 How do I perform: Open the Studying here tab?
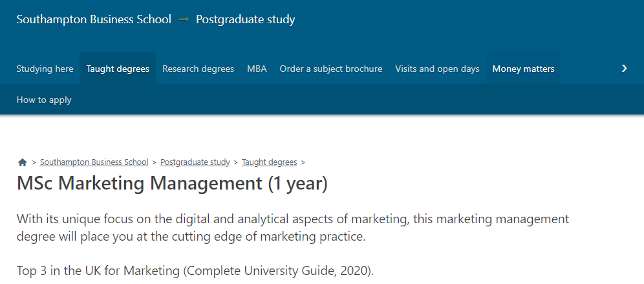coord(45,69)
